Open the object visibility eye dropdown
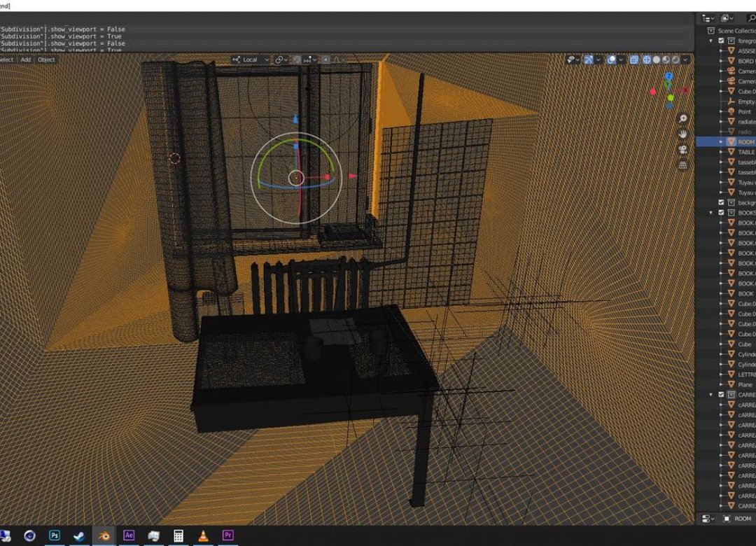 click(573, 59)
